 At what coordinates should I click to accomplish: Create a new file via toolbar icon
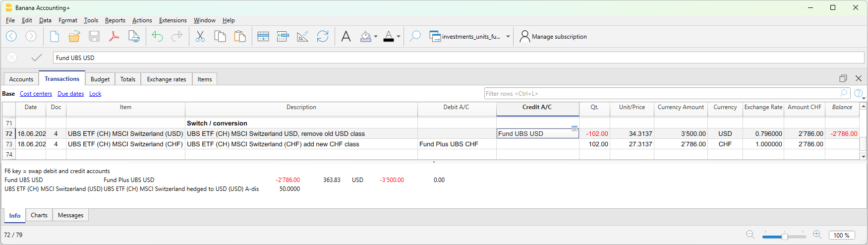coord(55,36)
